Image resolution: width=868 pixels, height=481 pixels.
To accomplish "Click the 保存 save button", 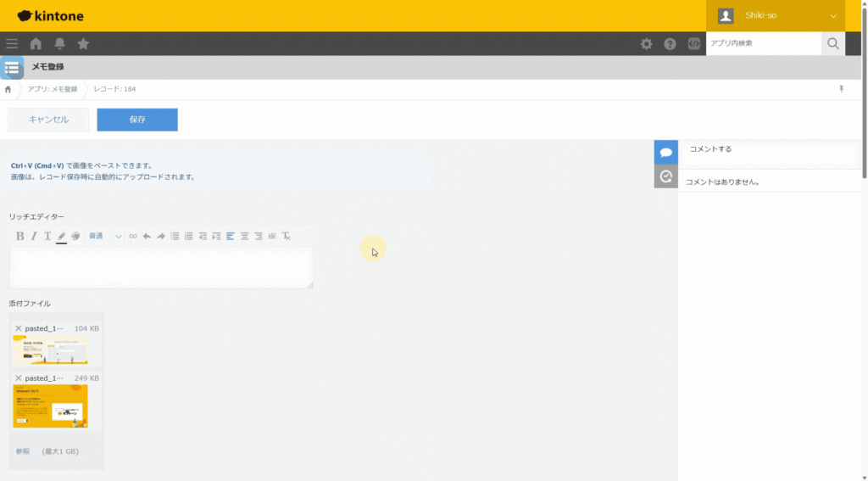I will coord(137,120).
